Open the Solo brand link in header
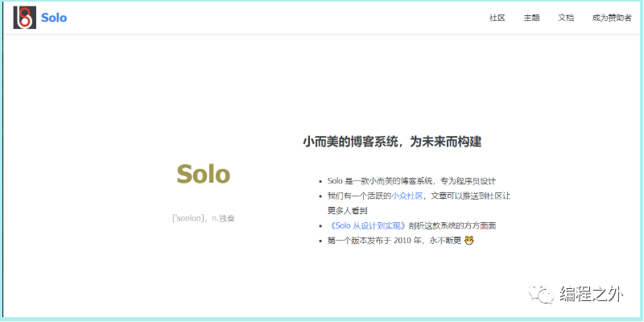644x322 pixels. pos(54,18)
